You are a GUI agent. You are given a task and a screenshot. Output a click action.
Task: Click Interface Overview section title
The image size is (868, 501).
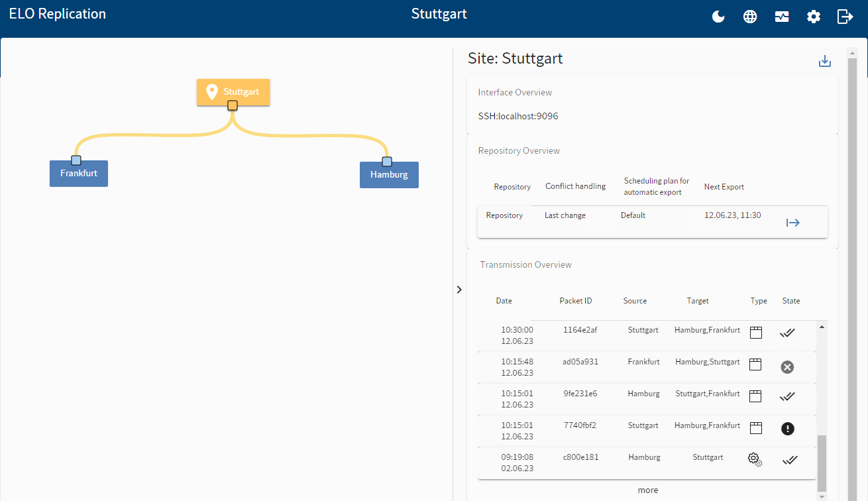pos(515,92)
